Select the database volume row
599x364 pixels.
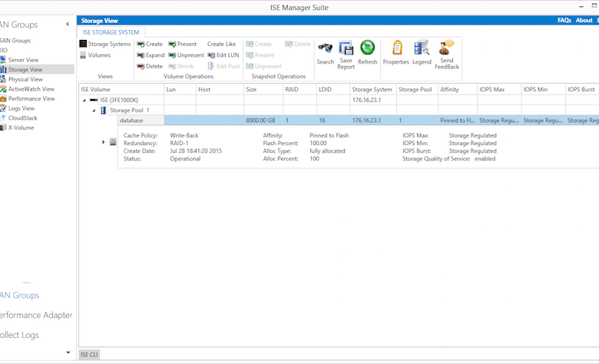point(359,121)
